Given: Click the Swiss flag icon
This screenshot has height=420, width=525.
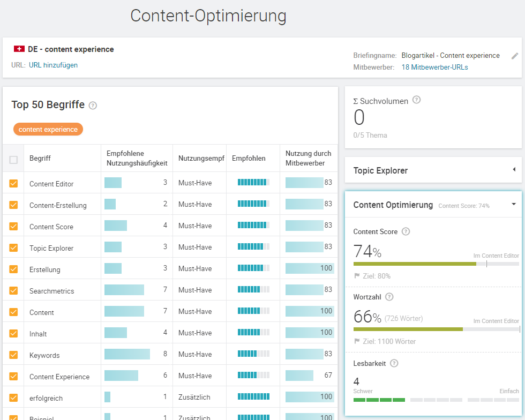Looking at the screenshot, I should 19,49.
